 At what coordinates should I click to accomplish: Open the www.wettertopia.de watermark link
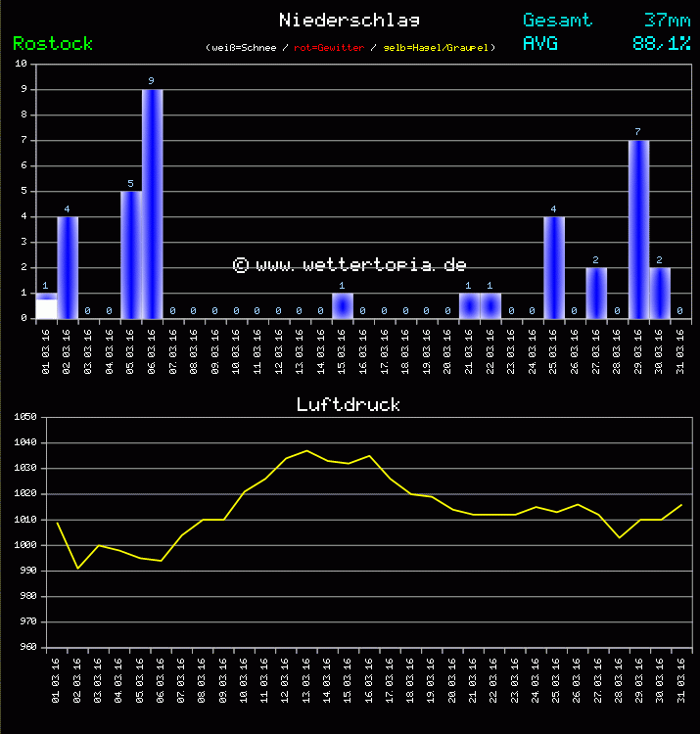[350, 265]
